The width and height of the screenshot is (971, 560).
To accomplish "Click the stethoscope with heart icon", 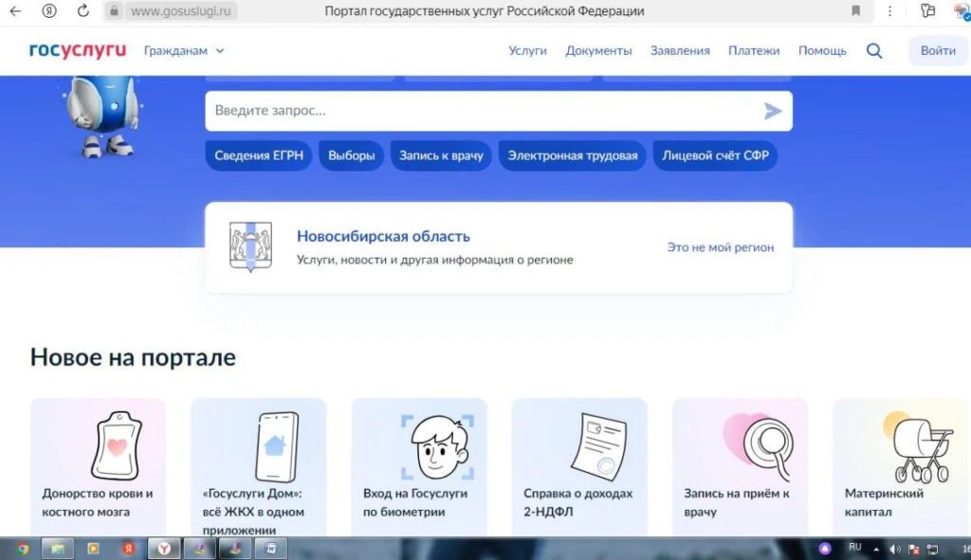I will click(759, 446).
